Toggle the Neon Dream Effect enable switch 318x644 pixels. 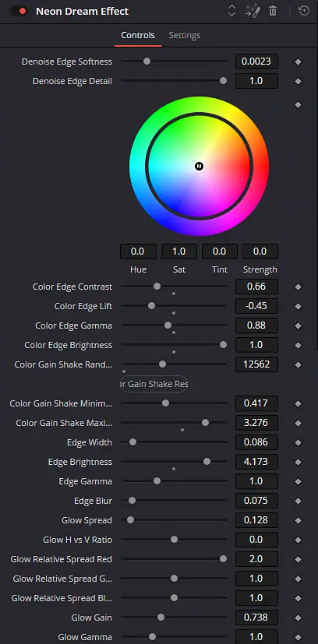click(x=18, y=11)
